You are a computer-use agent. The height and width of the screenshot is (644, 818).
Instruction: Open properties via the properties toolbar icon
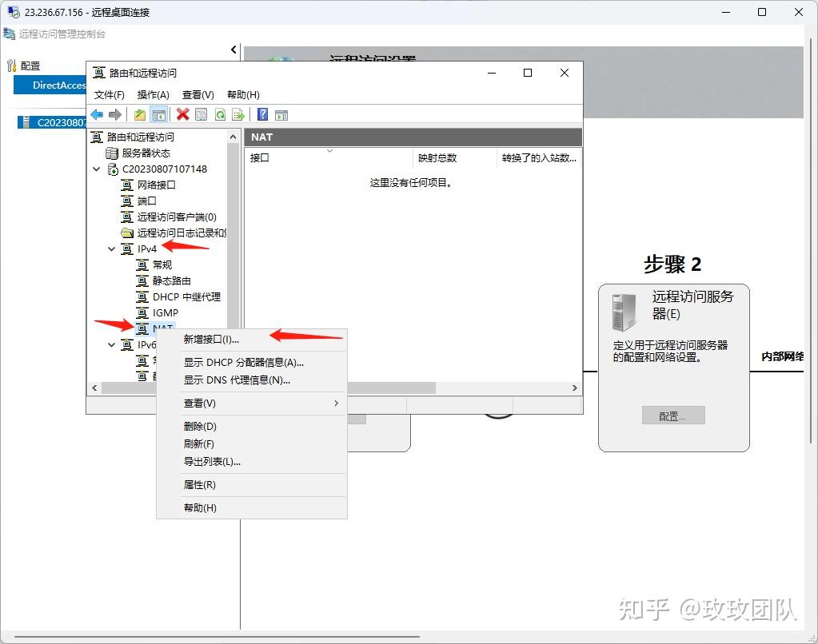[201, 114]
